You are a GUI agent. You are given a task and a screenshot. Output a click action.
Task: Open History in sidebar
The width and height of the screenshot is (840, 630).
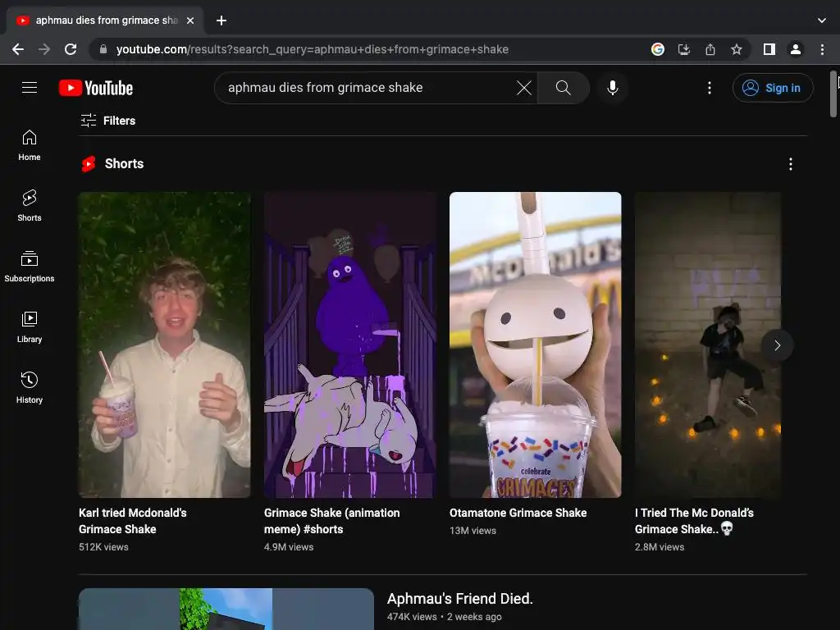tap(30, 387)
